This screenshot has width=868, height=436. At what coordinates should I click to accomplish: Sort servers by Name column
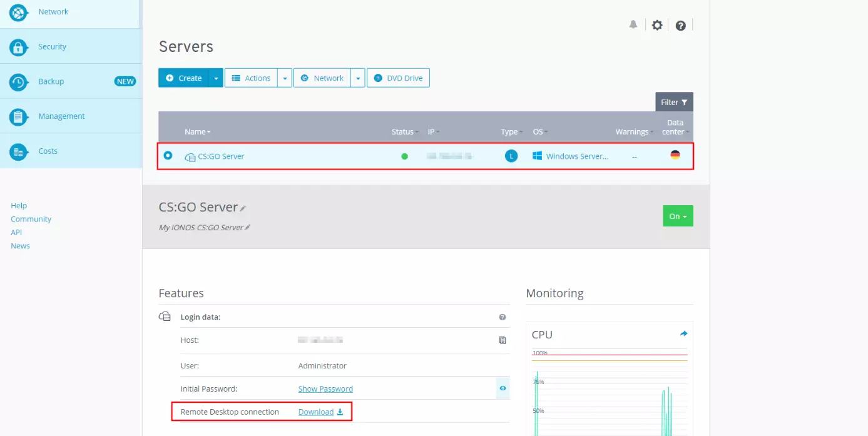click(198, 131)
